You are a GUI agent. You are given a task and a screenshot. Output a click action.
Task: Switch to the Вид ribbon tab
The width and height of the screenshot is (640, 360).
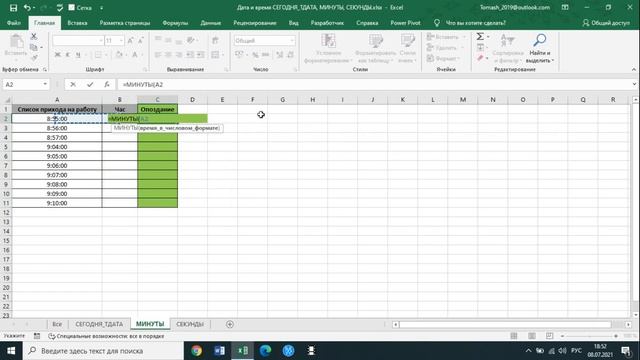(293, 23)
